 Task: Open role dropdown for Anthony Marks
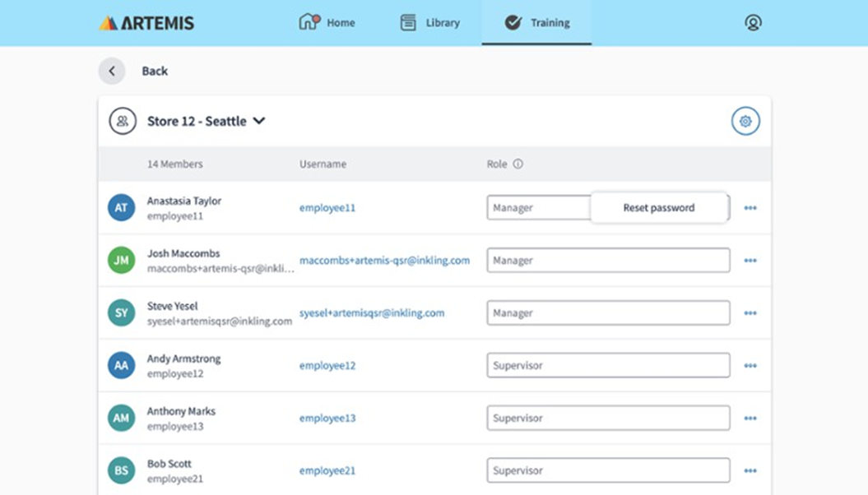pyautogui.click(x=607, y=419)
